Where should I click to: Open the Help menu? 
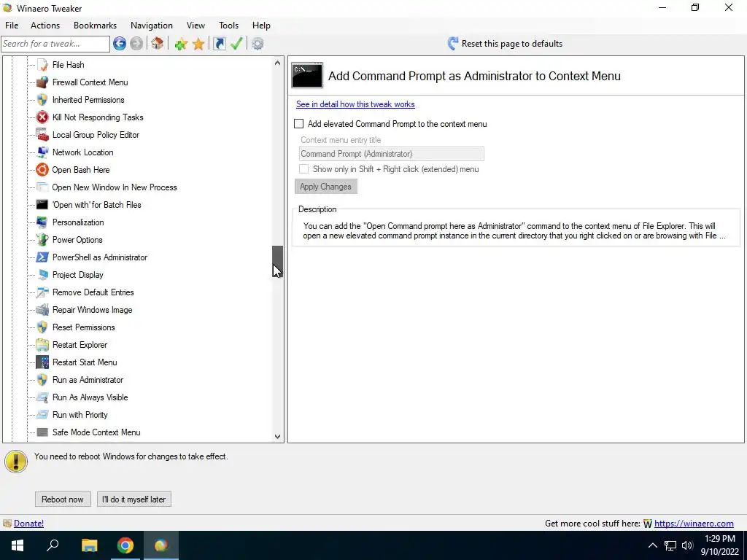click(261, 26)
